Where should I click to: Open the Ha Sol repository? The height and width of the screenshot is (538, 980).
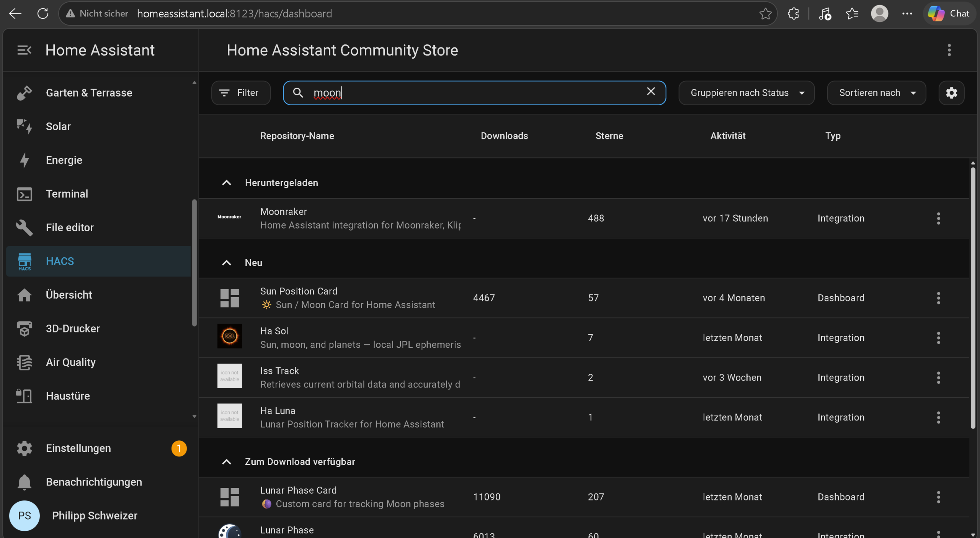tap(584, 338)
